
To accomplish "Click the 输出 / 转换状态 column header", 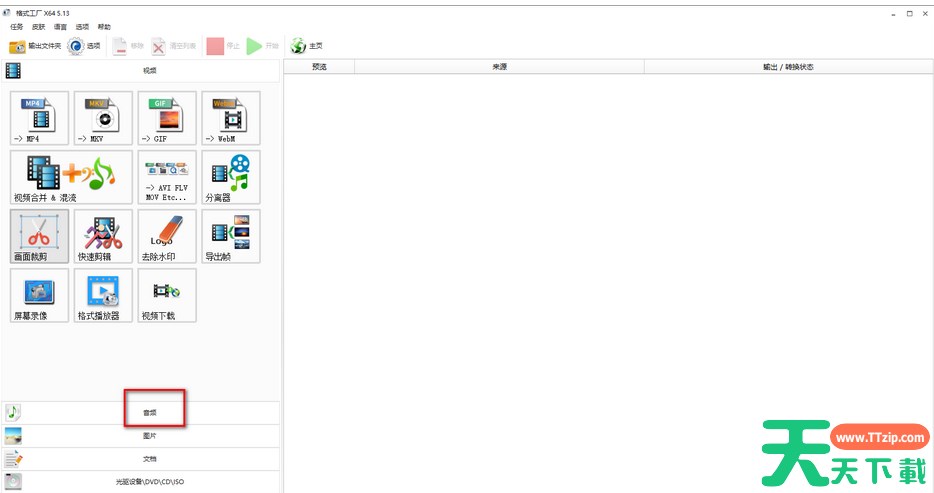I will (788, 67).
